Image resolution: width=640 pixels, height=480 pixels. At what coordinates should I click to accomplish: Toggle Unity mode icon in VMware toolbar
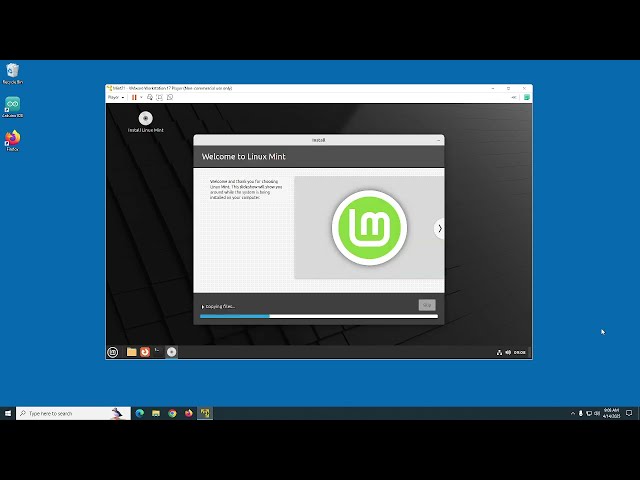(x=170, y=98)
